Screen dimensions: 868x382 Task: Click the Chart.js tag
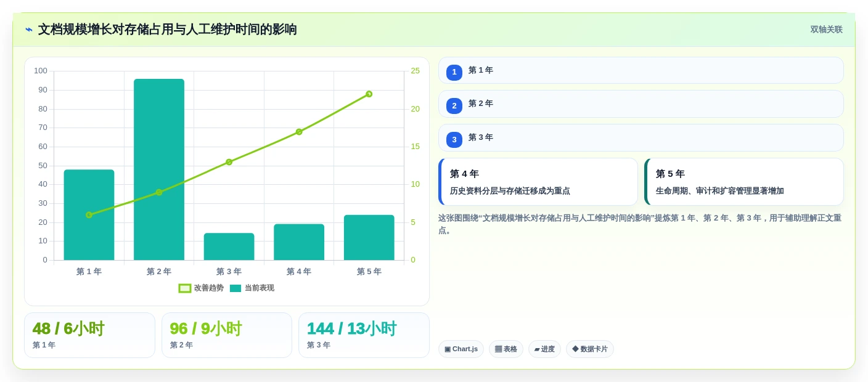pos(461,349)
